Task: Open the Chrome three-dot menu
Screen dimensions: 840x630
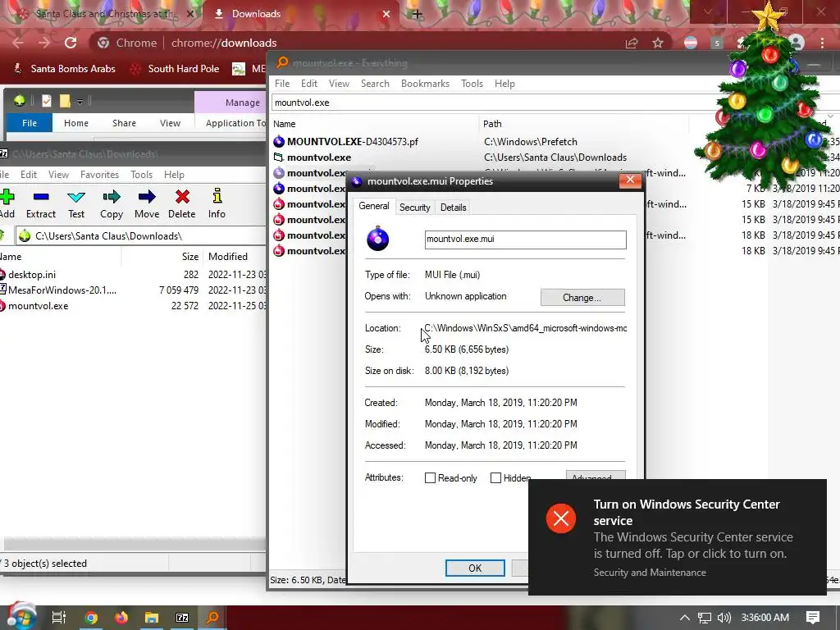Action: 822,43
